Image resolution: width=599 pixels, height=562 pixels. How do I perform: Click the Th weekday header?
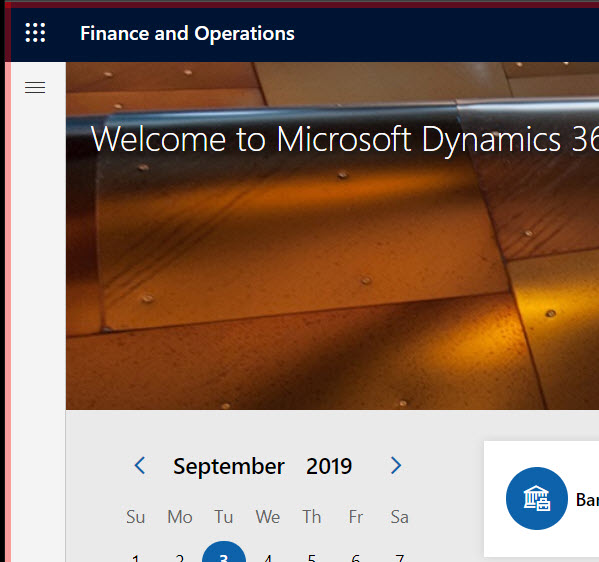[x=312, y=517]
